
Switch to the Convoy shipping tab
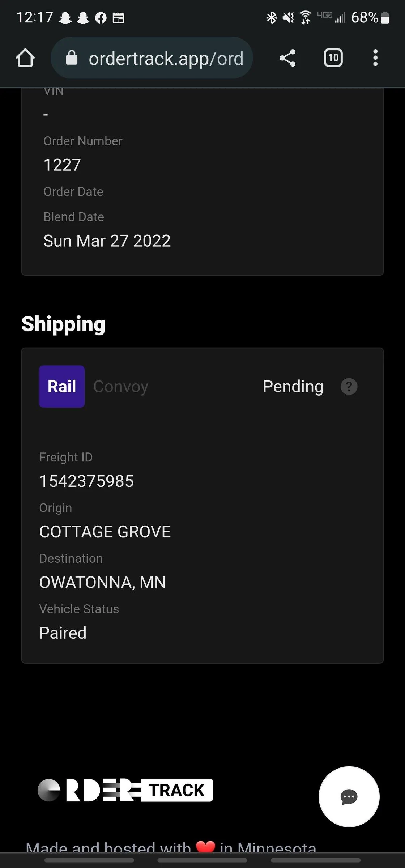click(x=121, y=387)
